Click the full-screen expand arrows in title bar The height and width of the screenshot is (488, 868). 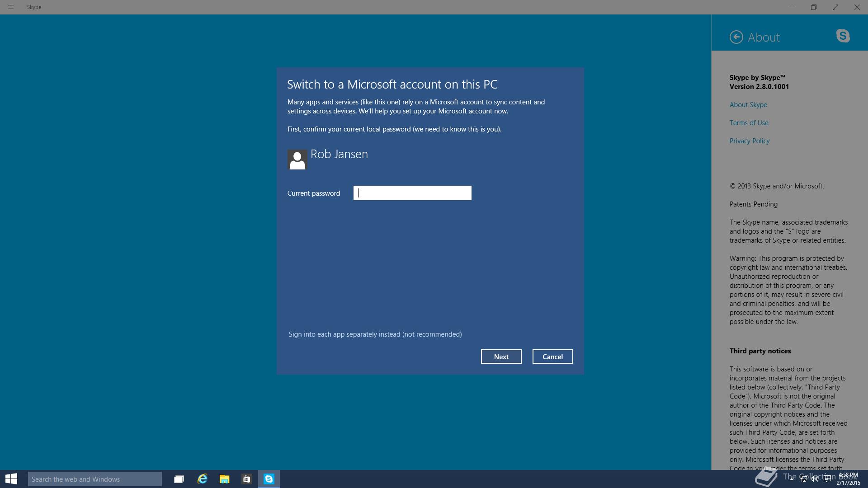(x=835, y=7)
